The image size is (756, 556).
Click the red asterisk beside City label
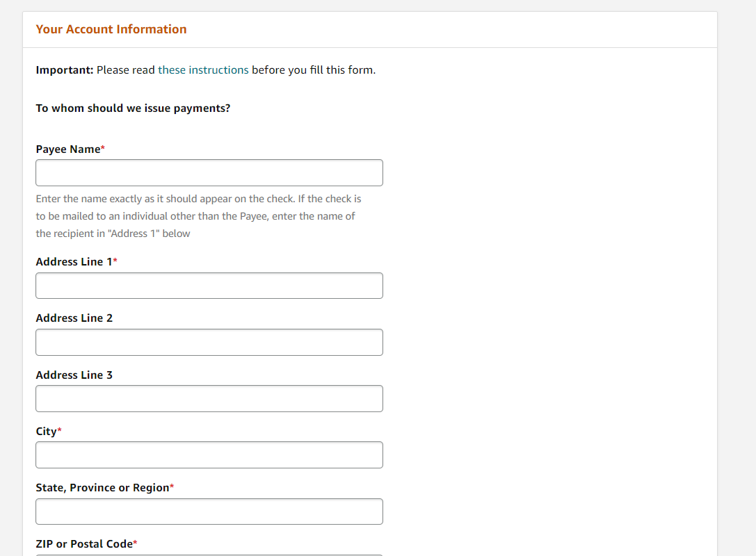click(59, 431)
